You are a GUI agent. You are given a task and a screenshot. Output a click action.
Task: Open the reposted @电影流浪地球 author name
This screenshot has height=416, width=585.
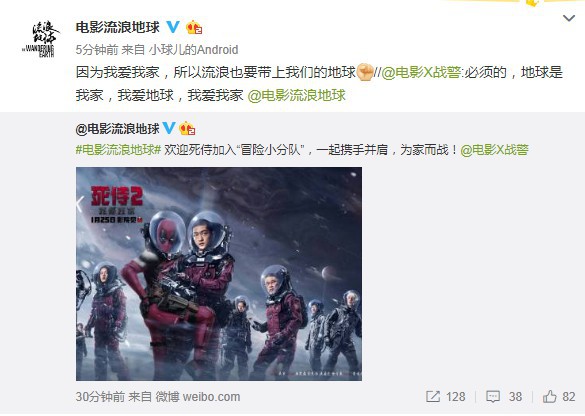(118, 129)
